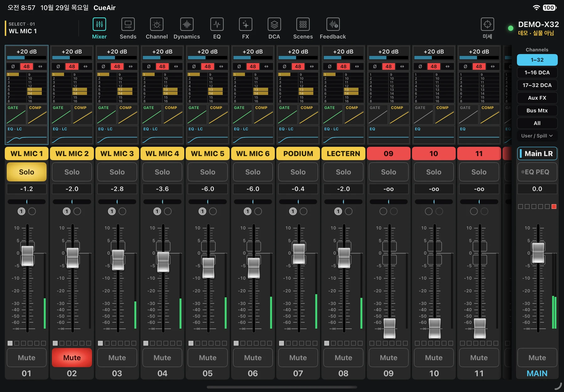
Task: Switch to the Aux FX layer
Action: [537, 98]
